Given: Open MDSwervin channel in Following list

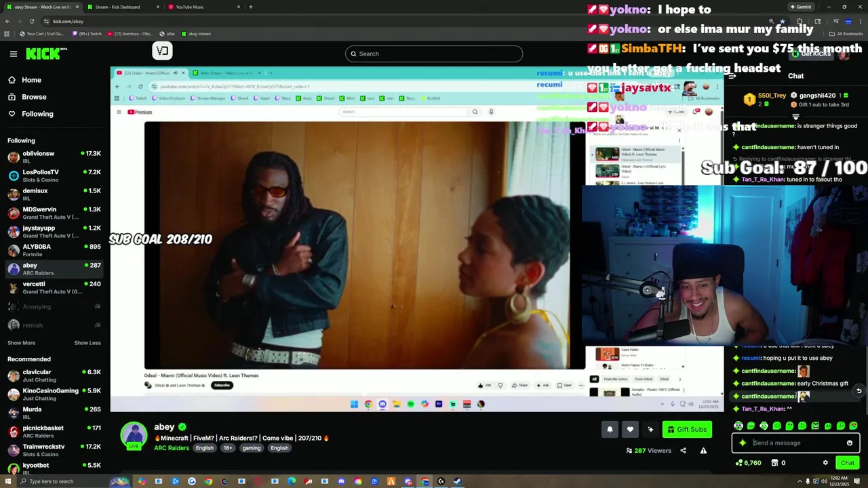Looking at the screenshot, I should [x=54, y=213].
